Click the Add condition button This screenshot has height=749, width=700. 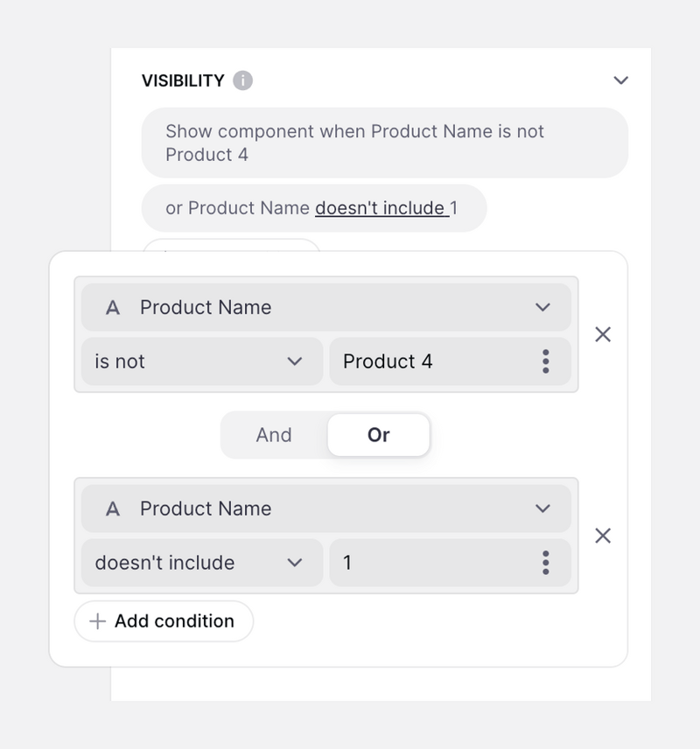click(x=164, y=621)
